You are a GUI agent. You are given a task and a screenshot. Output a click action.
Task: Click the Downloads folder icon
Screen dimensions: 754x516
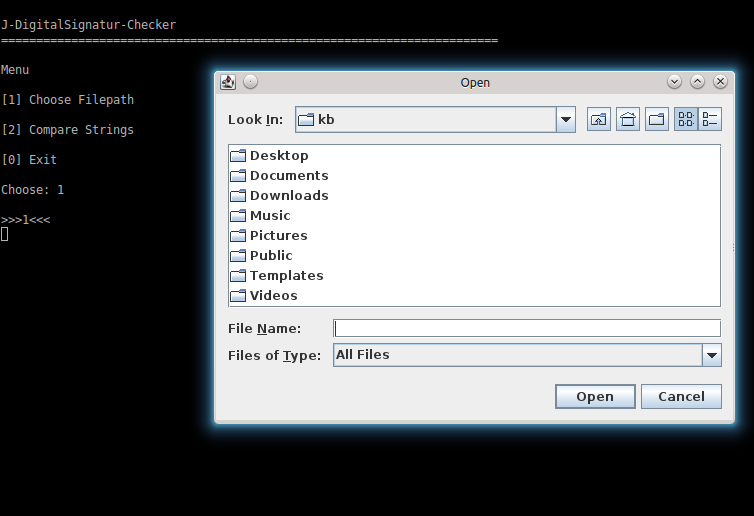pos(238,196)
